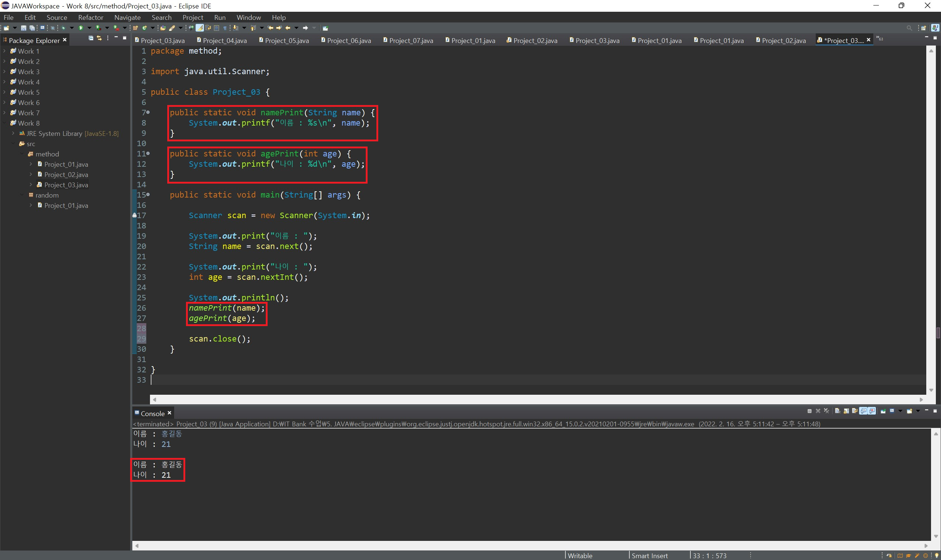Image resolution: width=941 pixels, height=560 pixels.
Task: Click Open Type folder icon in toolbar
Action: (163, 28)
